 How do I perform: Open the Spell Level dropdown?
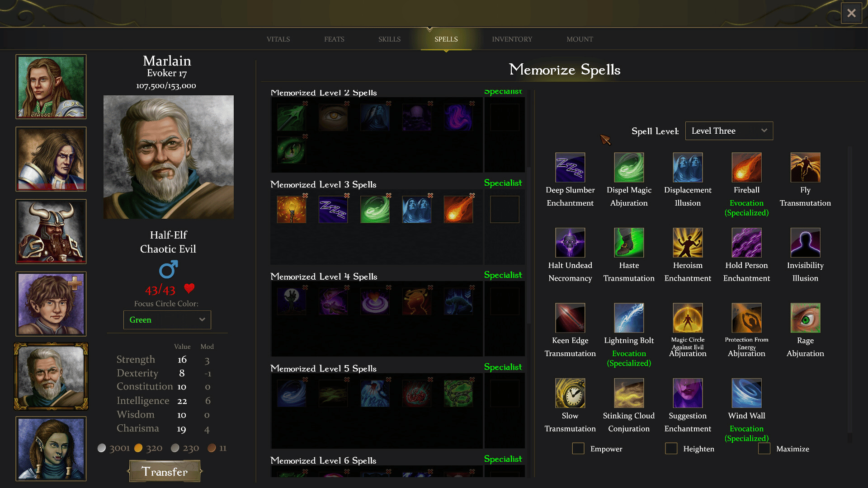pos(729,131)
